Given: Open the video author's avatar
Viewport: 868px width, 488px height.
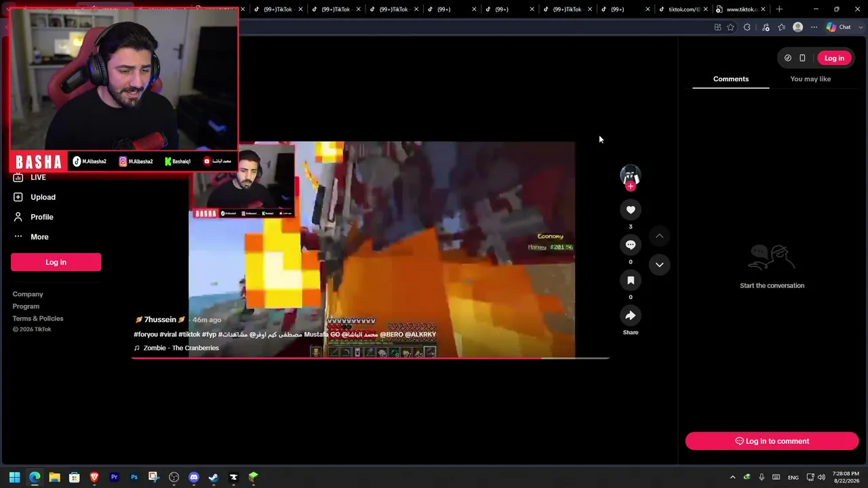Looking at the screenshot, I should coord(631,174).
